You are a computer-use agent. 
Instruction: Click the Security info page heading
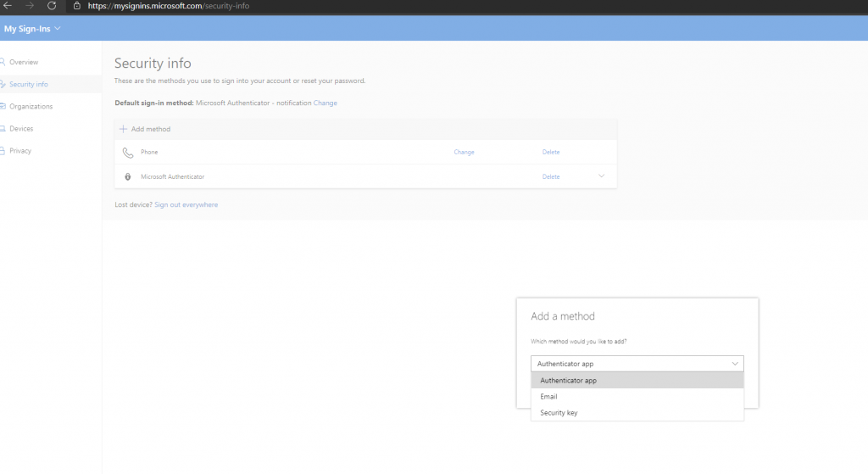[153, 63]
